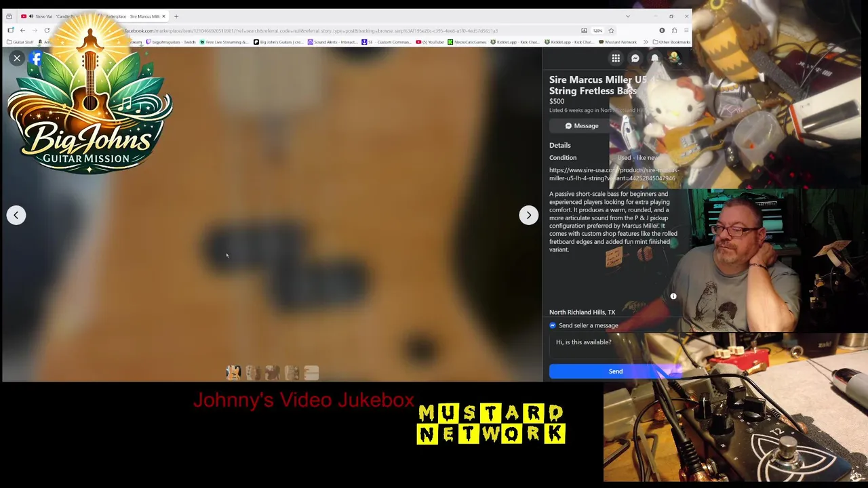Open the notifications bell
The width and height of the screenshot is (868, 488).
[x=655, y=58]
